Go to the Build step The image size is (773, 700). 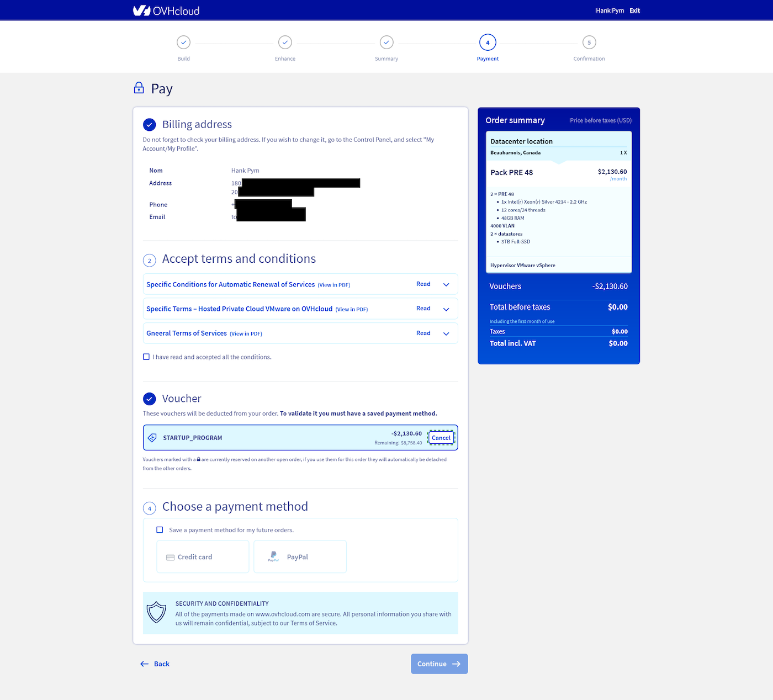pyautogui.click(x=183, y=43)
